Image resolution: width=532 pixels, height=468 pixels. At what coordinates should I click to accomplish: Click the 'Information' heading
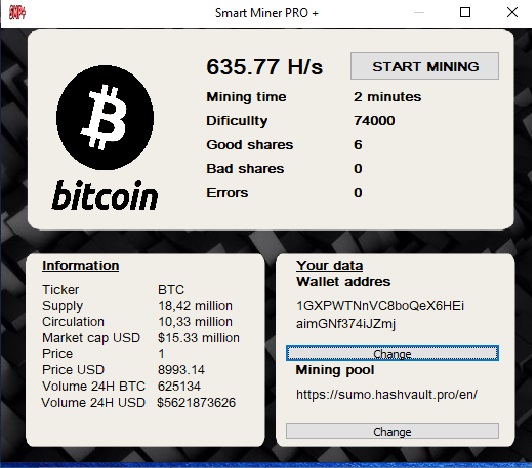(80, 265)
